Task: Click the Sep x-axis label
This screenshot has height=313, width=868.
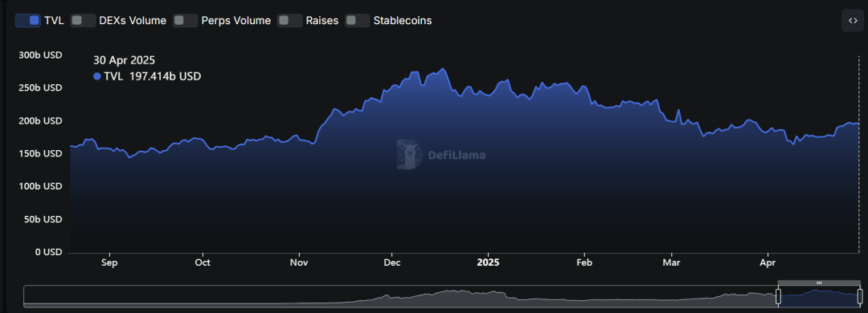Action: click(x=109, y=262)
